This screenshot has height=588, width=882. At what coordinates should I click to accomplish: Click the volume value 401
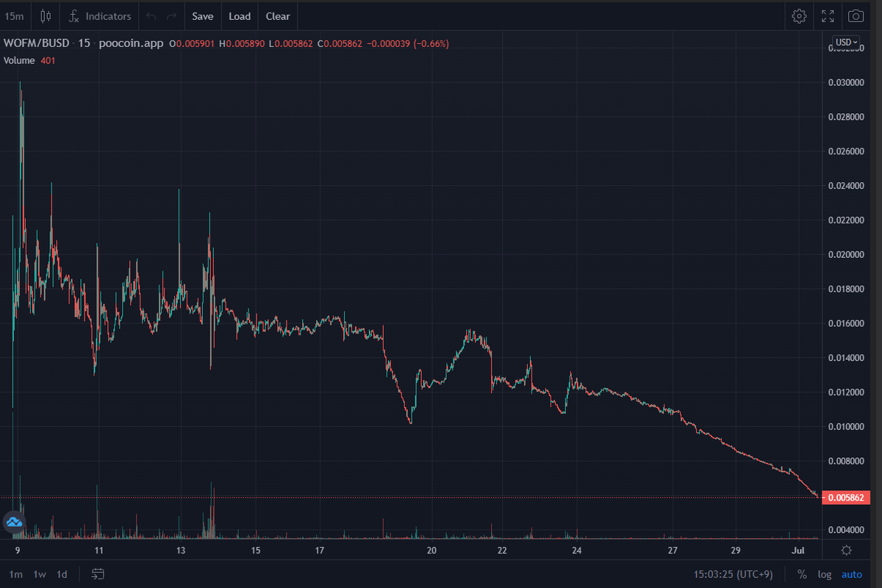48,60
